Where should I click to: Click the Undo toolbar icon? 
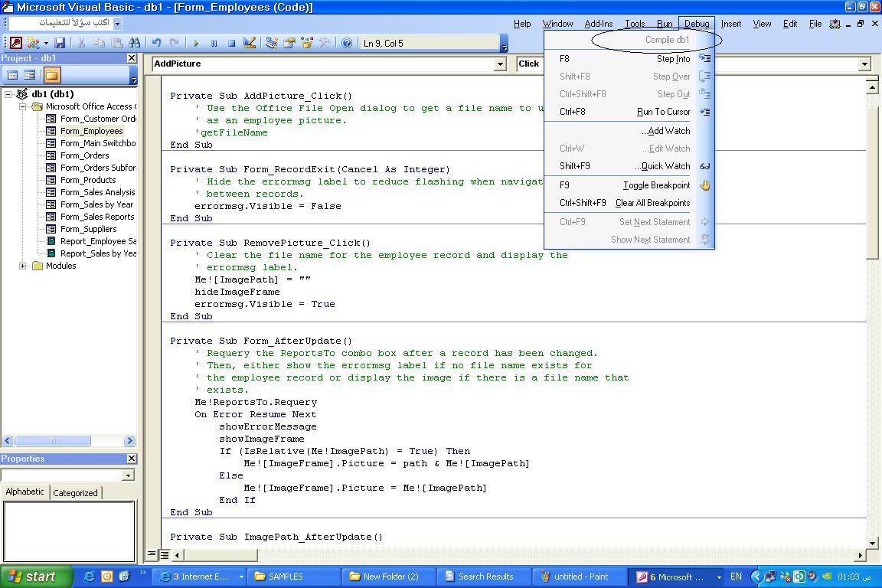[x=156, y=43]
